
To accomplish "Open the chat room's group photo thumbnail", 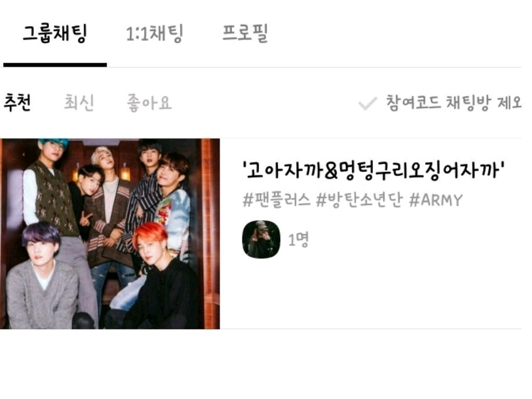I will pyautogui.click(x=110, y=234).
